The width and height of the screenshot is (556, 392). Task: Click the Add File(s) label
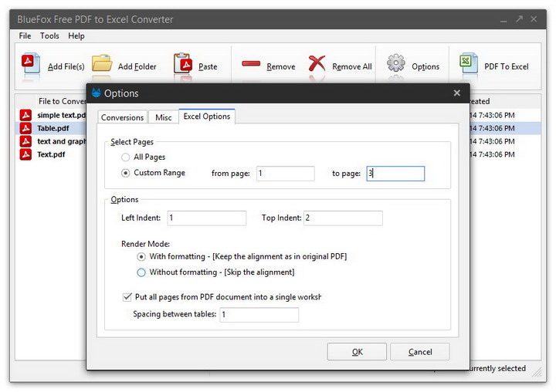pos(66,66)
